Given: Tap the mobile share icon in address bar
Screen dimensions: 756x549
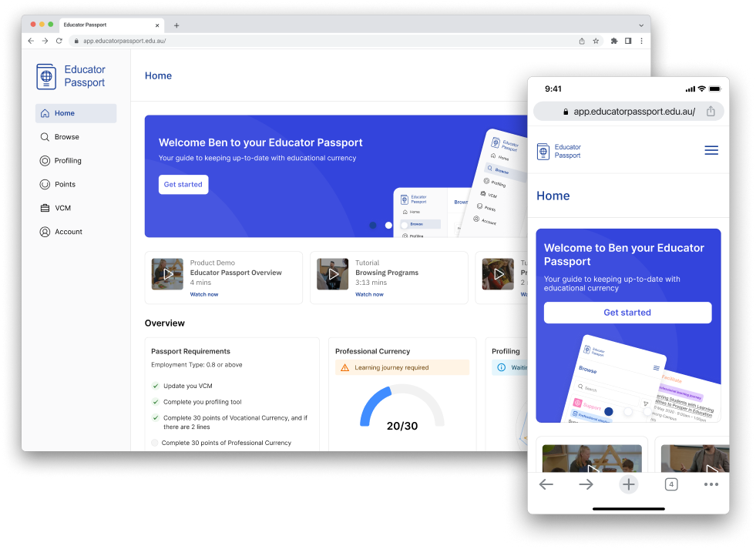Looking at the screenshot, I should (x=711, y=112).
